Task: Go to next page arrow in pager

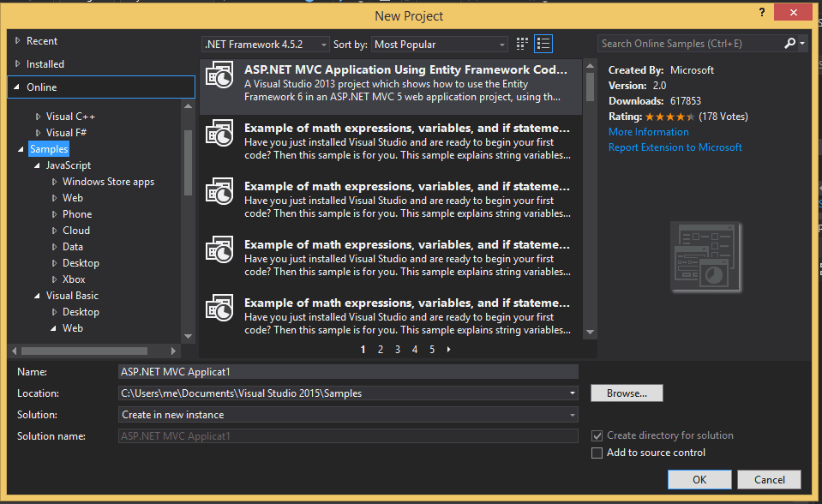Action: tap(449, 350)
